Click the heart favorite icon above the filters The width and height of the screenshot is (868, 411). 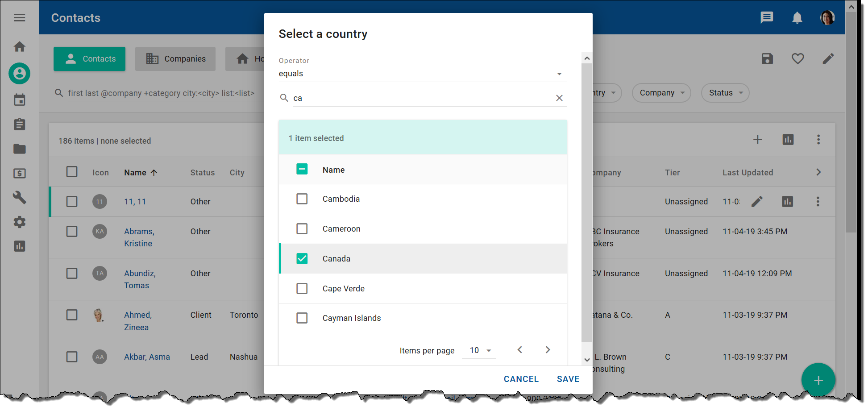click(797, 58)
